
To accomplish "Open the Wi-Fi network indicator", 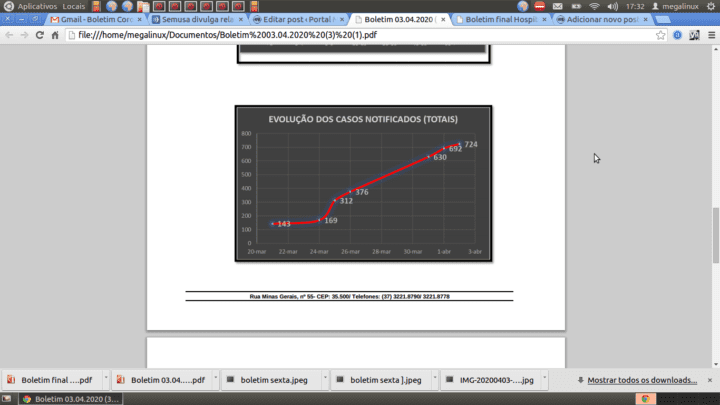I will 594,6.
